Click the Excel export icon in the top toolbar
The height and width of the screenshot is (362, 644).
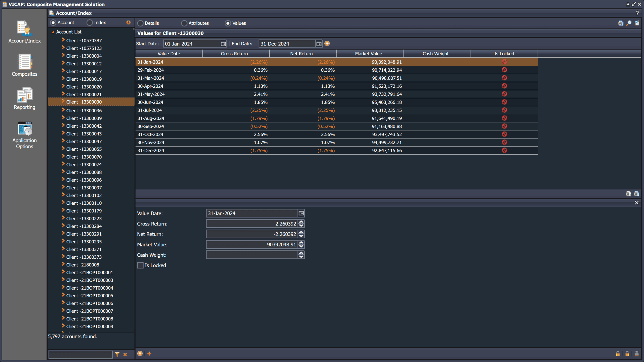click(621, 23)
